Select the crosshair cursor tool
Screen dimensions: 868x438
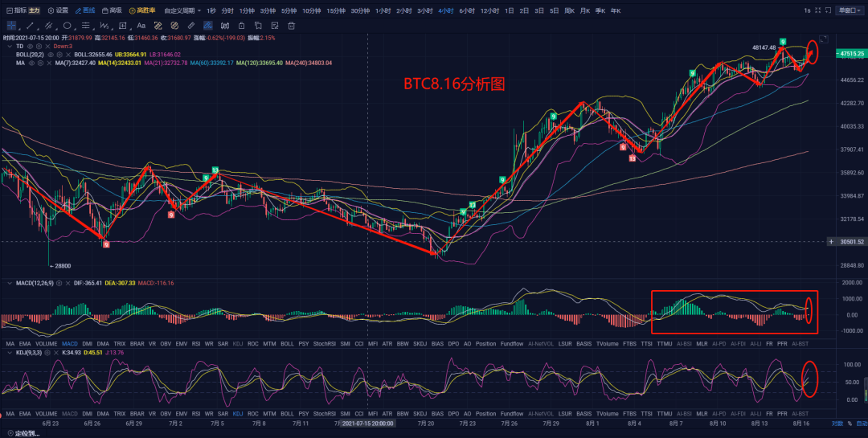[x=11, y=26]
